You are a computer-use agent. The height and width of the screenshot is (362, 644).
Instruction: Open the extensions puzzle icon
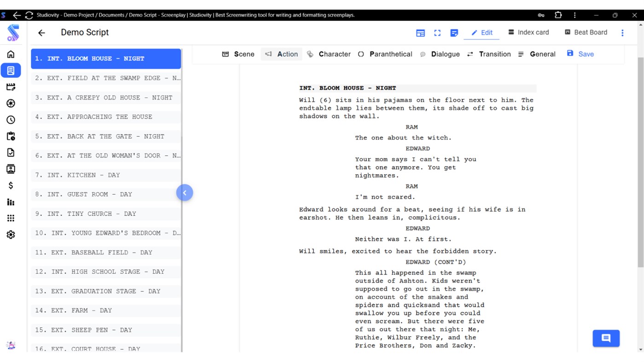click(x=558, y=15)
